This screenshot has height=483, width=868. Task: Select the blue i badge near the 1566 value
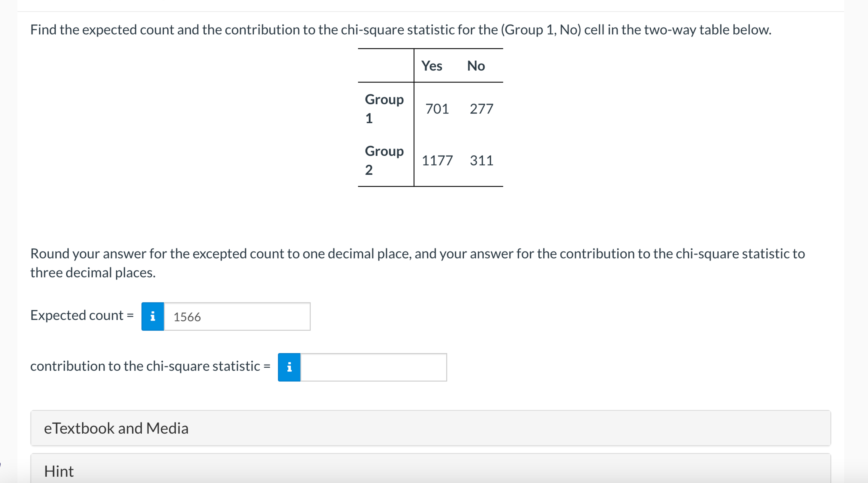(x=153, y=316)
